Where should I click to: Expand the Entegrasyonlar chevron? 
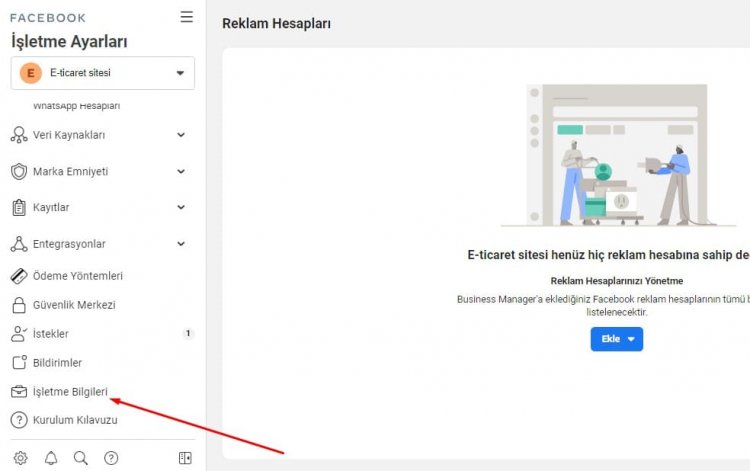(x=181, y=244)
